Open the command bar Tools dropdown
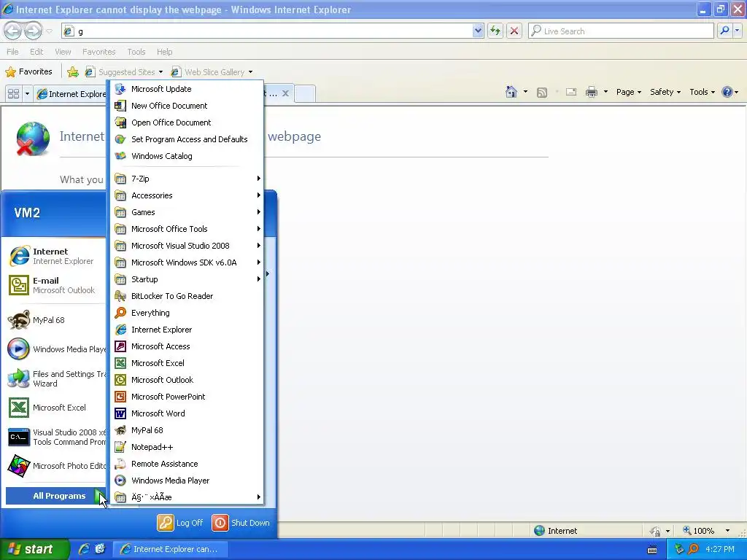The height and width of the screenshot is (560, 747). coord(702,92)
